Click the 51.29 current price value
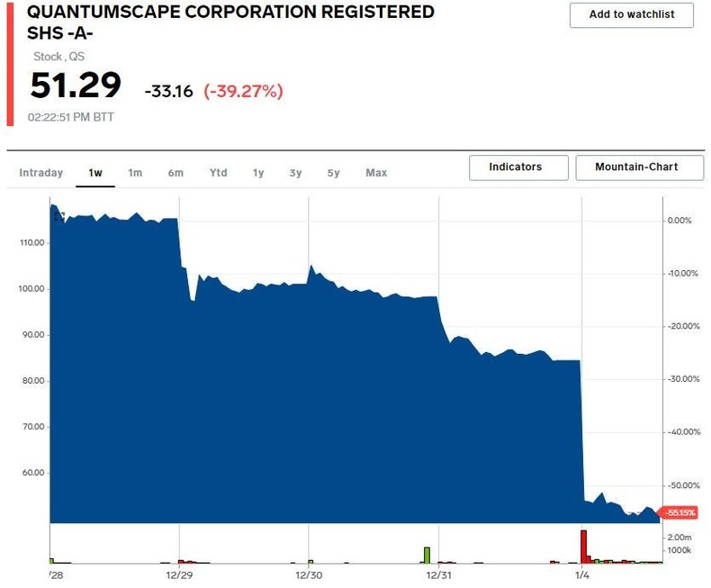The width and height of the screenshot is (711, 588). coord(76,86)
